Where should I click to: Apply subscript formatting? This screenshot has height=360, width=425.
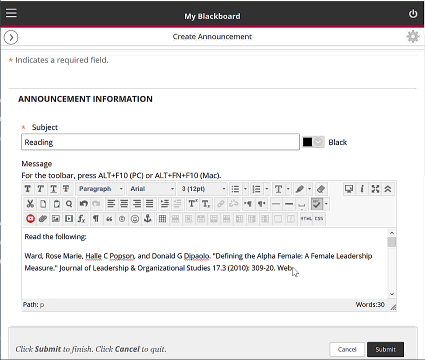(206, 204)
